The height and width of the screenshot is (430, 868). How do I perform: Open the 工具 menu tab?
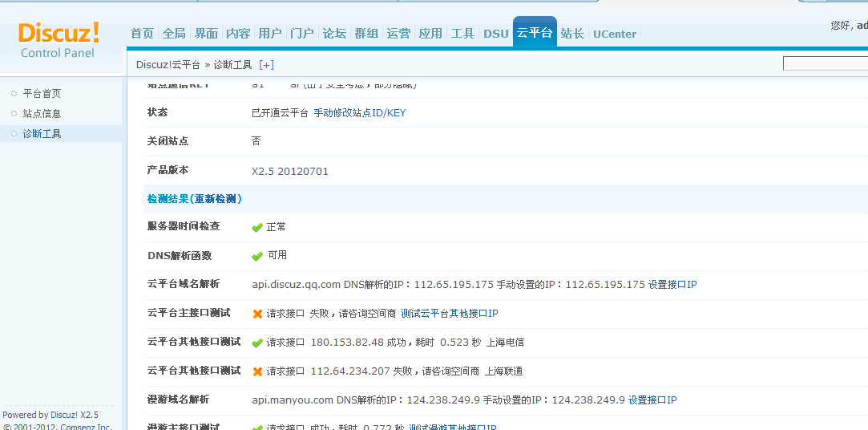tap(462, 34)
